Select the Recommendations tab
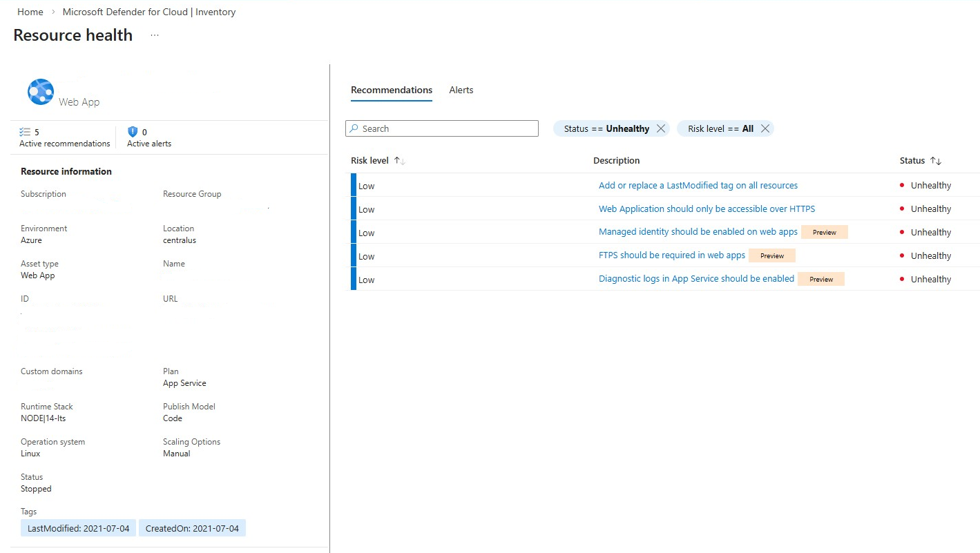Screen dimensions: 980x553 [x=391, y=90]
